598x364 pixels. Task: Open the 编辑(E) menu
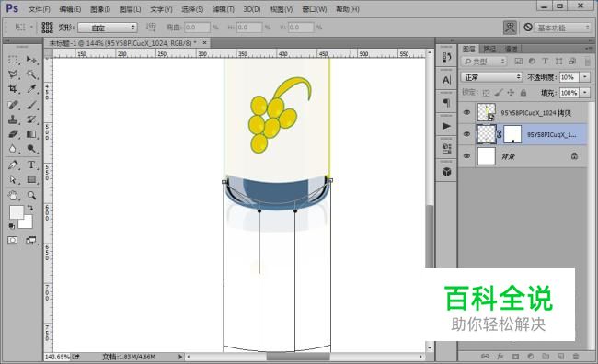[x=70, y=9]
